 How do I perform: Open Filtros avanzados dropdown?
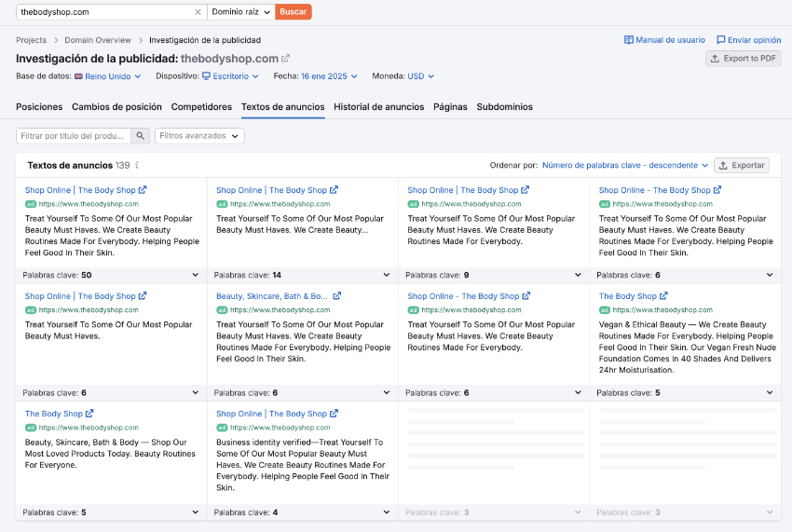coord(199,136)
